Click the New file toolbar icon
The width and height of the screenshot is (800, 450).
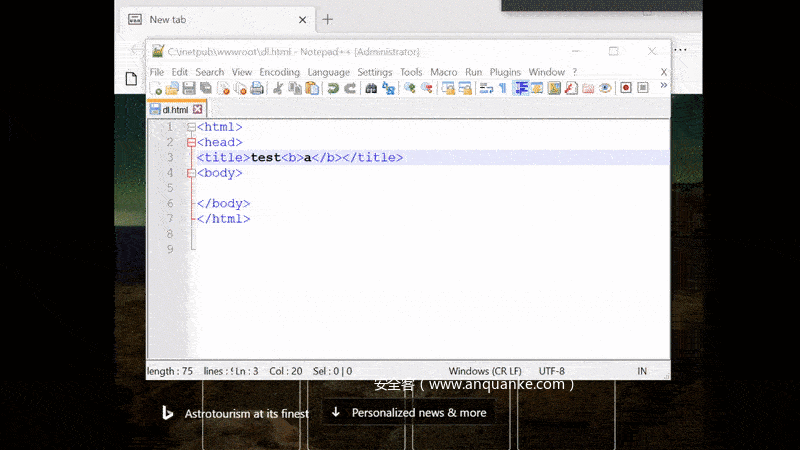coord(157,89)
